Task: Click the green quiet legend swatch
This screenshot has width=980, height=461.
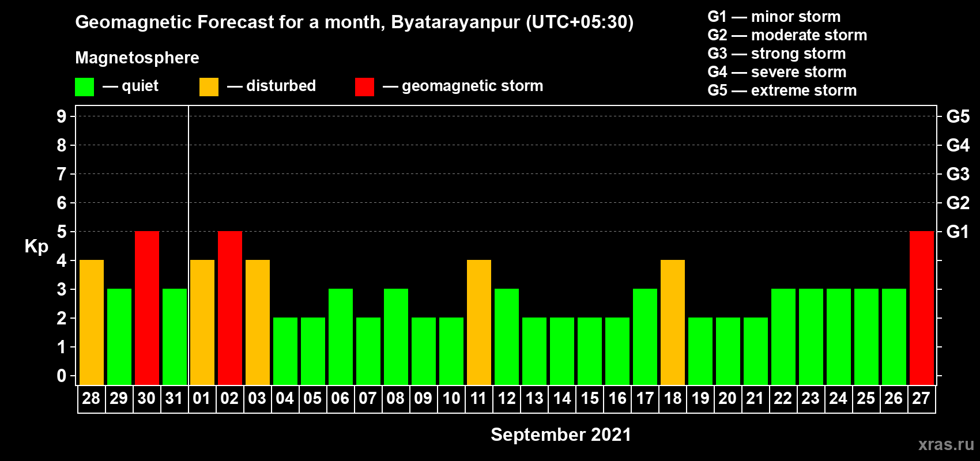Action: point(84,87)
